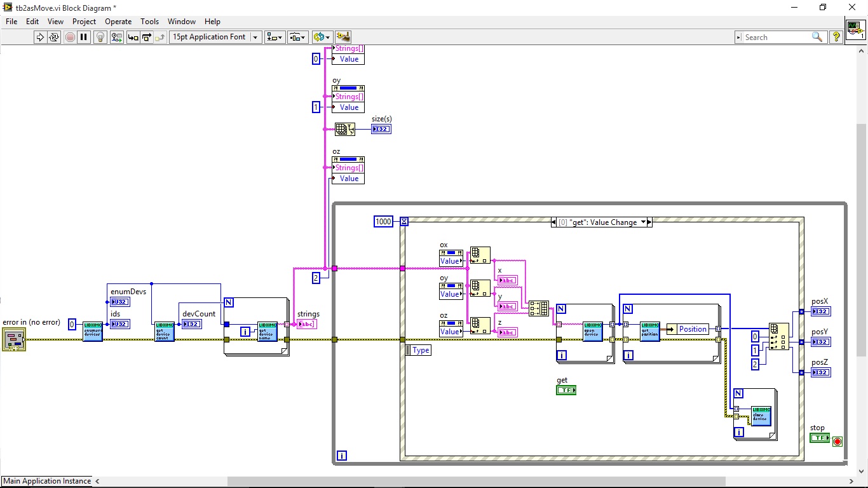Click Main Application Instance status label

coord(47,481)
